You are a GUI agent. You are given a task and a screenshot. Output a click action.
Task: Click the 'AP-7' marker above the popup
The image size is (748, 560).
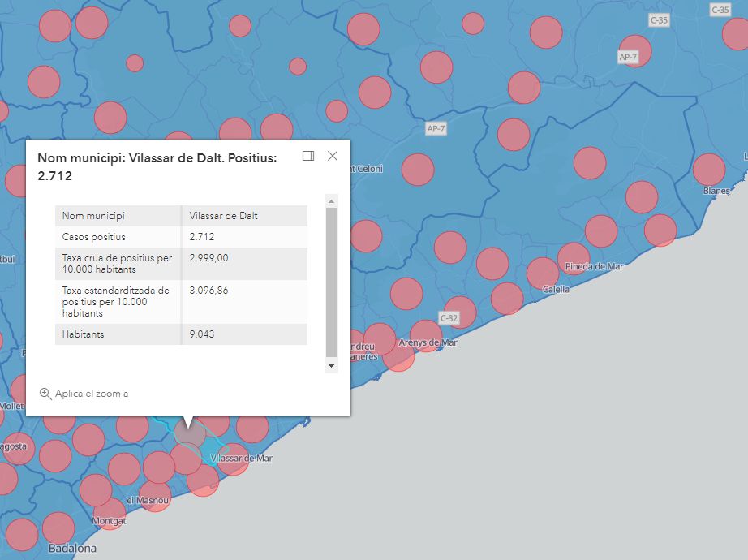click(436, 128)
